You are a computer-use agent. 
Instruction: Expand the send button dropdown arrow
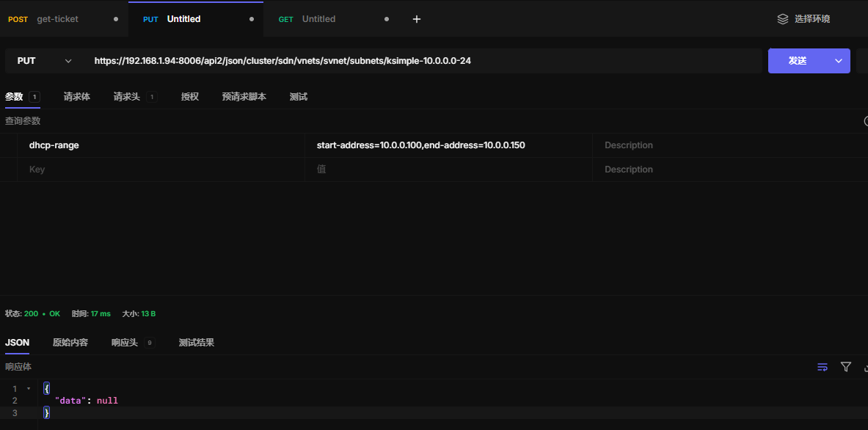click(838, 61)
